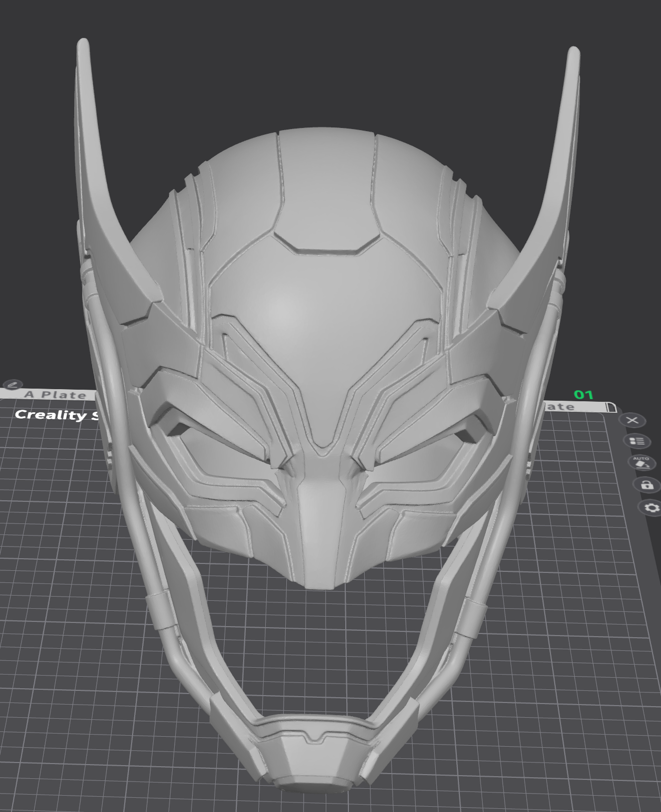Click the AUTO arrange plate icon

tap(643, 462)
